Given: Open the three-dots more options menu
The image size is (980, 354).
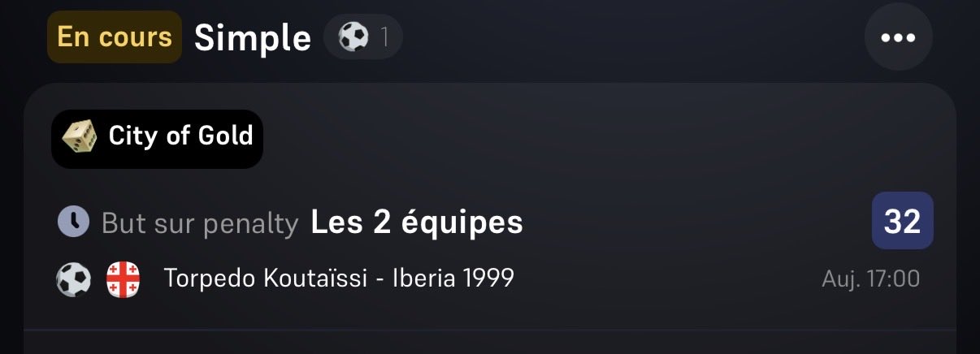Looking at the screenshot, I should tap(898, 37).
